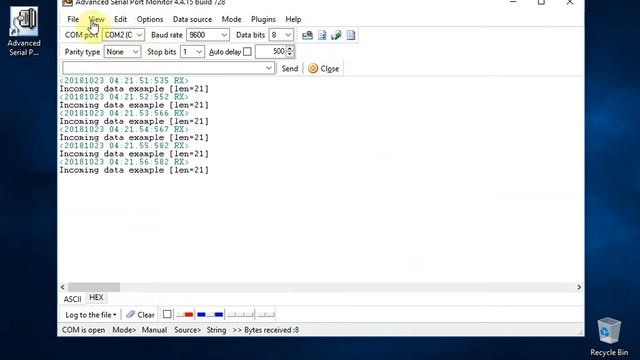Click the 'Manual' mode value in status bar
Screen dimensions: 640x360
[x=154, y=330]
